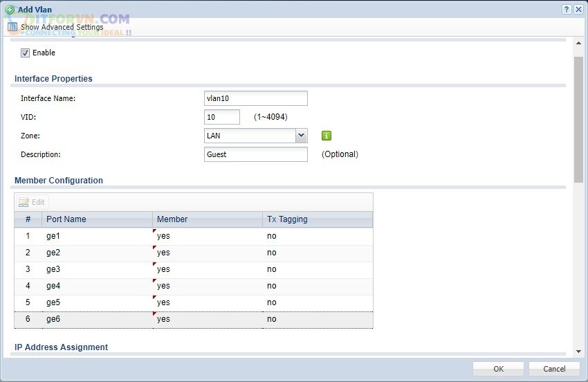Click the Member cell for ge1
Image resolution: width=588 pixels, height=382 pixels.
(207, 236)
